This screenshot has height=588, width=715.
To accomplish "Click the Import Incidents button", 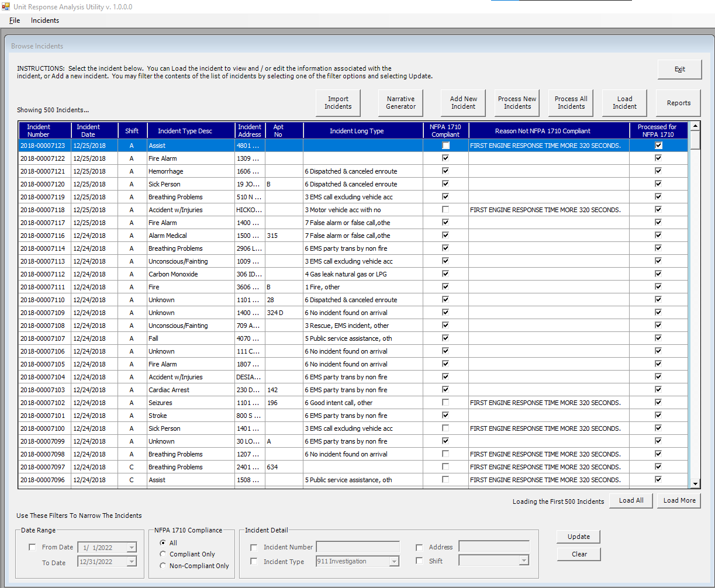I will point(338,103).
